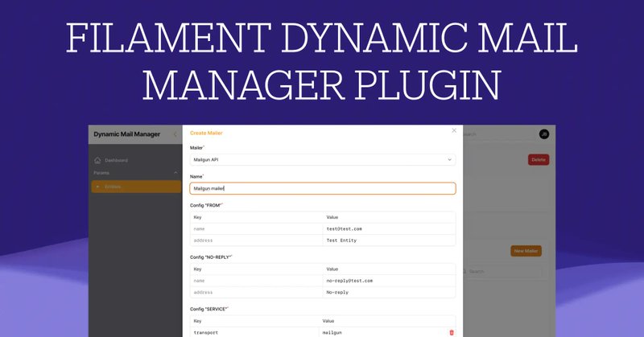
Task: Close the Create Mailer dialog with X
Action: click(x=454, y=130)
